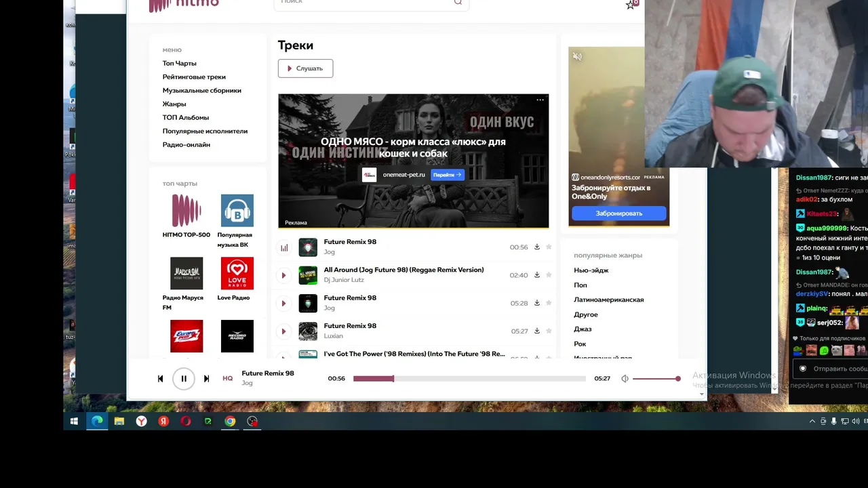
Task: Toggle HQ quality in player bar
Action: click(228, 379)
